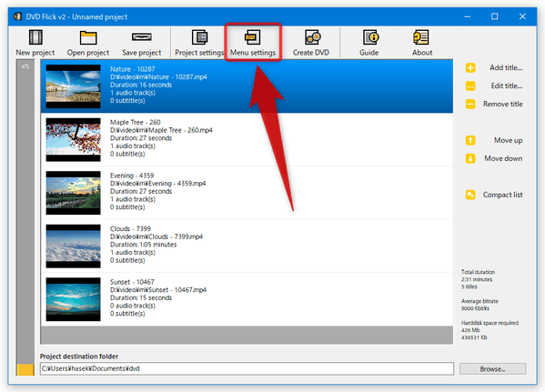The image size is (545, 392).
Task: Maximize the DVD Flick window
Action: tap(495, 16)
